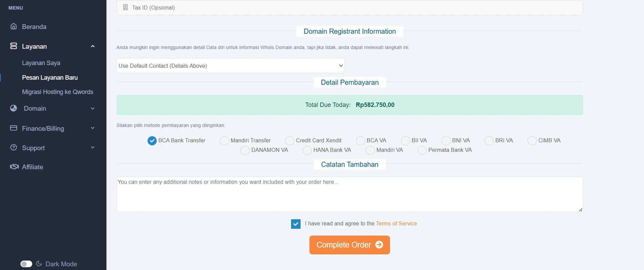Click the Layanan server icon in sidebar
The height and width of the screenshot is (270, 644).
tap(14, 46)
